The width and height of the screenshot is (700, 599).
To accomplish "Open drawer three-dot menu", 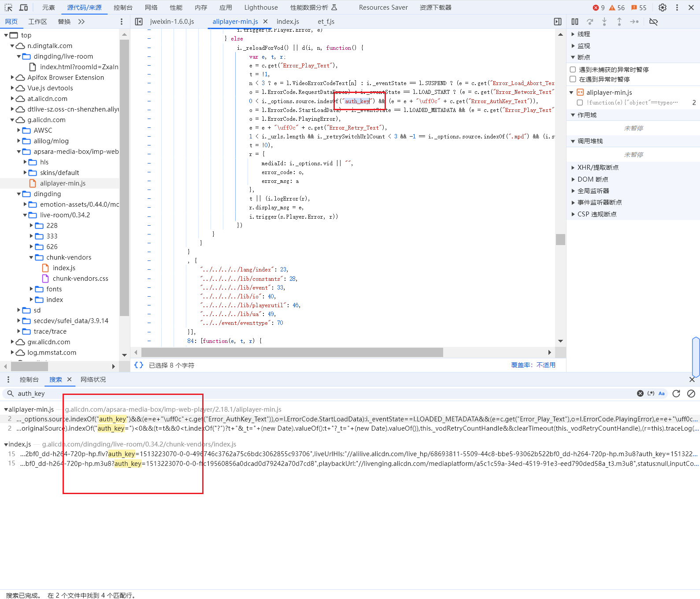I will coord(8,379).
